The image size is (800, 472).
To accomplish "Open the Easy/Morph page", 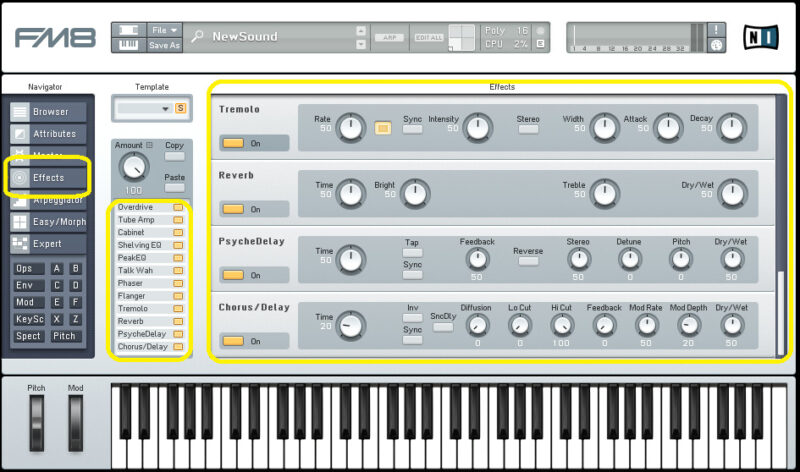I will tap(50, 222).
